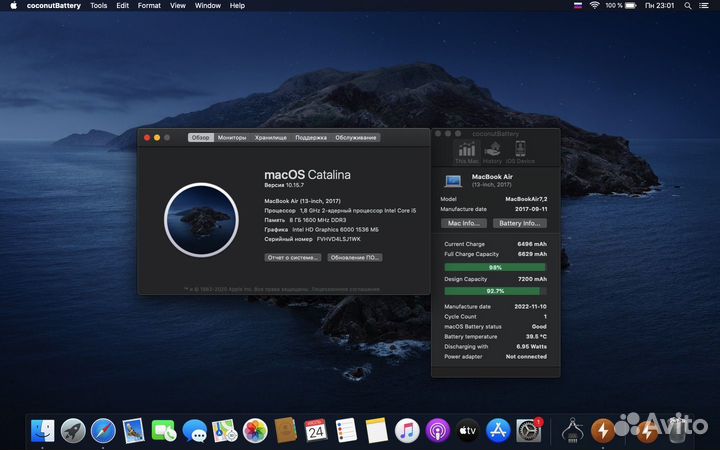
Task: Launch Music app from the dock
Action: (x=406, y=430)
